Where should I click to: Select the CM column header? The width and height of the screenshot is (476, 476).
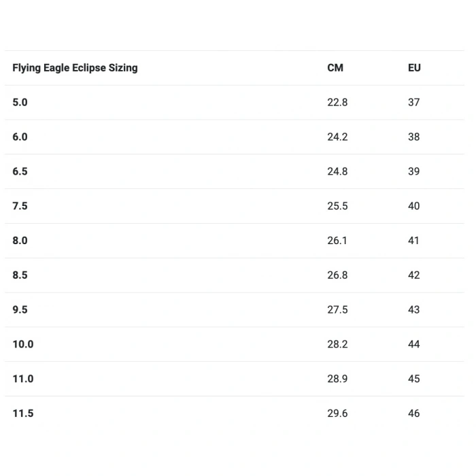point(335,68)
